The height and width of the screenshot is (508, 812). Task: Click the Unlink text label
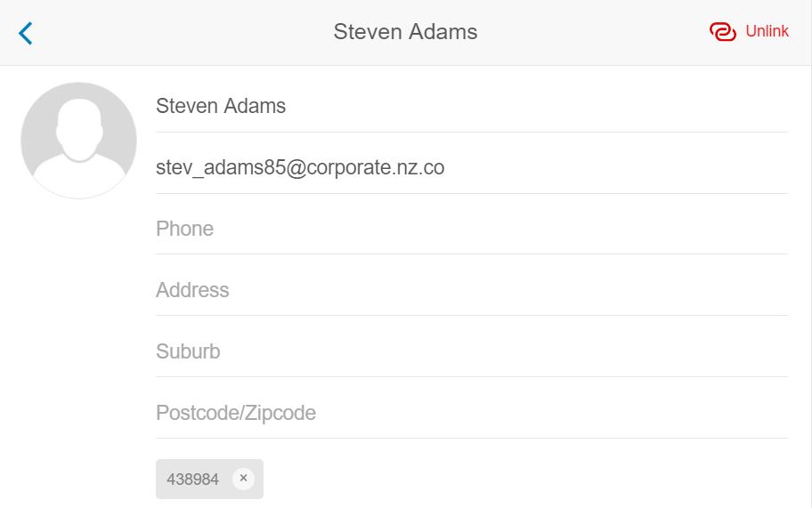pyautogui.click(x=767, y=31)
